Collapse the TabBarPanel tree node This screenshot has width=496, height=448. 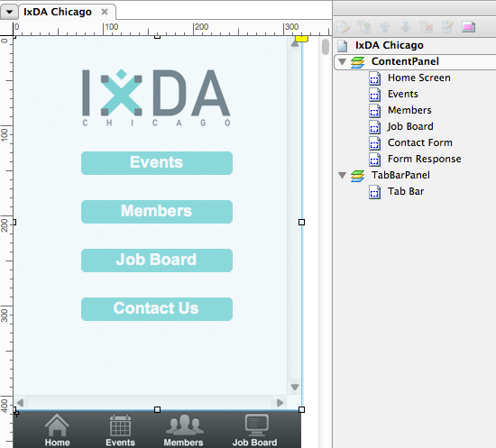click(342, 175)
